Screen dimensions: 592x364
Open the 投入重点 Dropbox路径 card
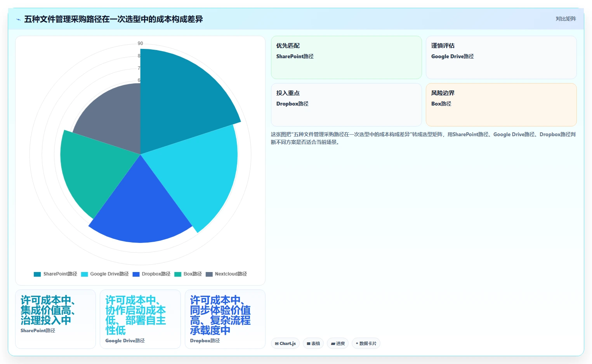pyautogui.click(x=346, y=105)
